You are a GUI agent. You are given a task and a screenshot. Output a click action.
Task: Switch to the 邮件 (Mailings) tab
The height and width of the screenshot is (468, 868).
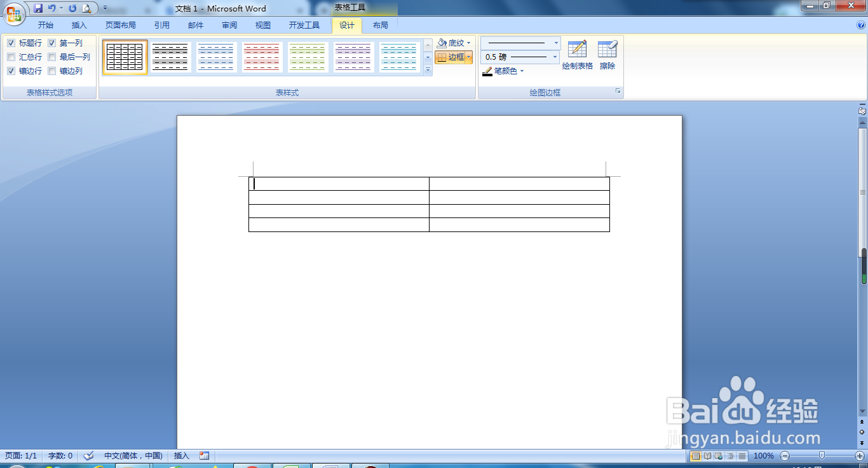pyautogui.click(x=196, y=25)
